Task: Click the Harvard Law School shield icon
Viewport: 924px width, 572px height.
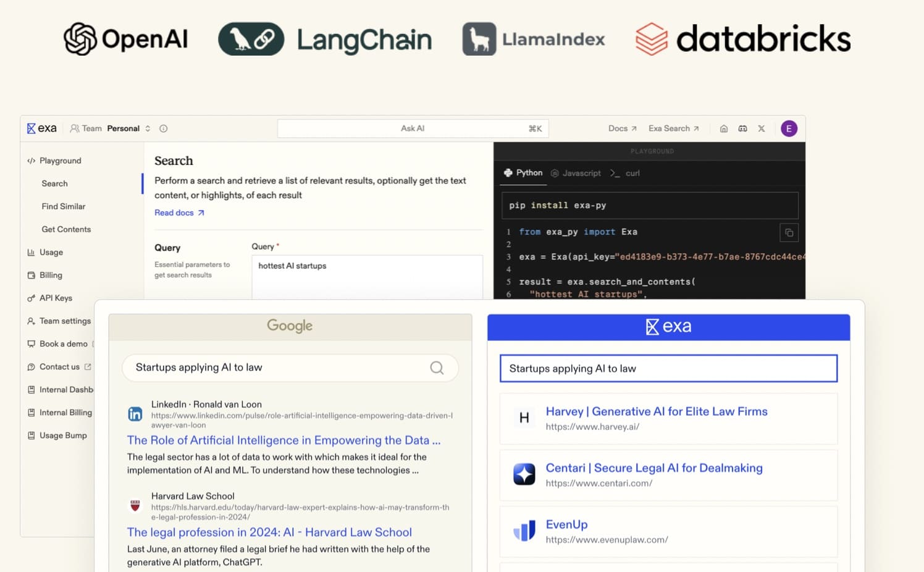Action: (135, 505)
